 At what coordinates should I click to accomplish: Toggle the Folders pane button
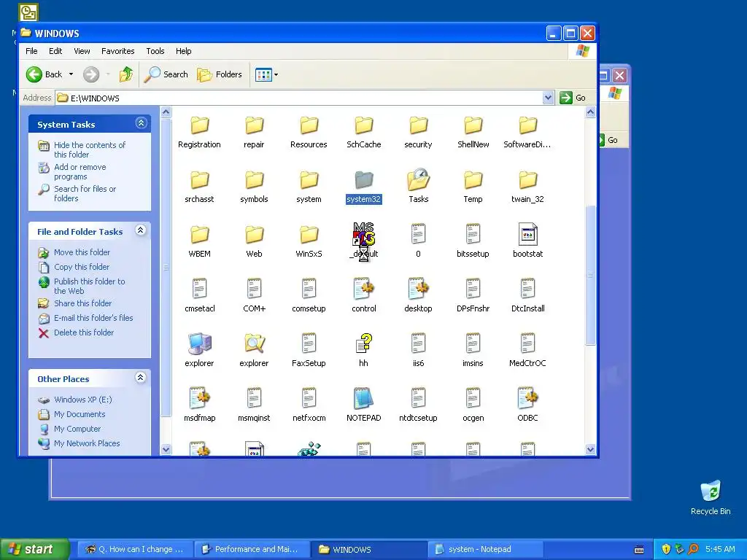220,74
